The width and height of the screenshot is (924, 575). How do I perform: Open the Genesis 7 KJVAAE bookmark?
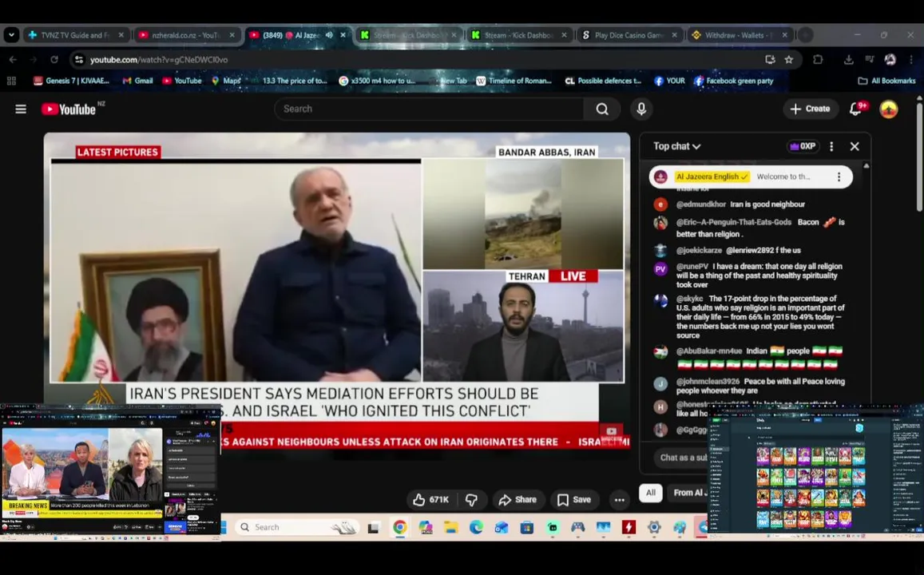[x=71, y=81]
